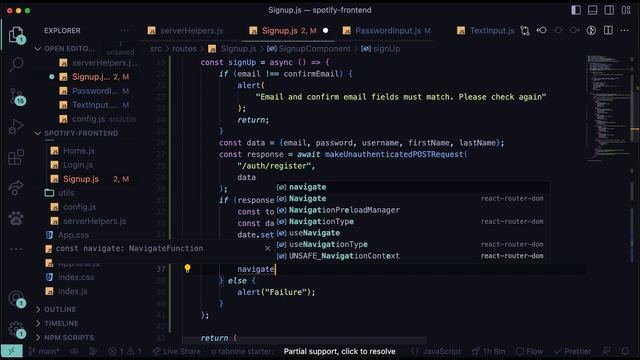Open the routes breadcrumb dropdown
640x360 pixels.
pyautogui.click(x=184, y=49)
